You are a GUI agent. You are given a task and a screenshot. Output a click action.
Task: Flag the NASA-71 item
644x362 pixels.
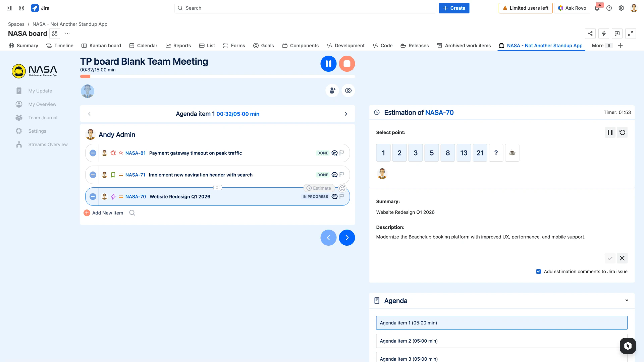(342, 175)
